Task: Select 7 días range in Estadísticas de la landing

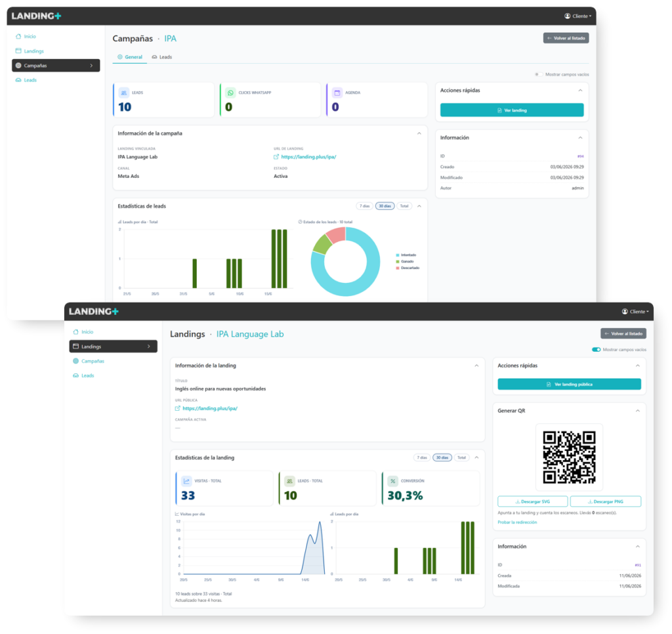Action: (x=422, y=458)
